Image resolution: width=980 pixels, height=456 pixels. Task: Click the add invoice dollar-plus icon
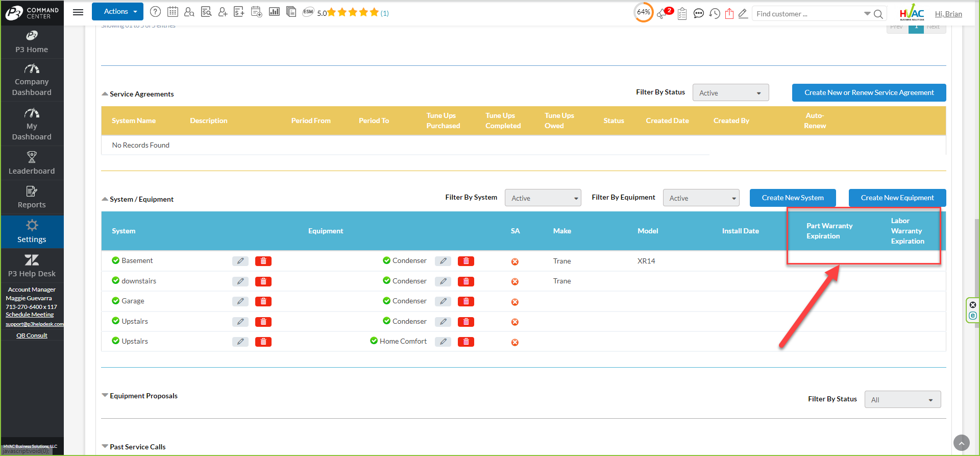(x=239, y=12)
